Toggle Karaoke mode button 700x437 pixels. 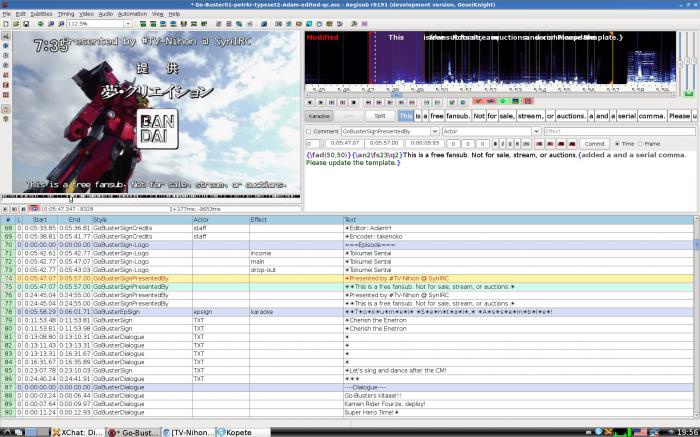click(x=319, y=116)
